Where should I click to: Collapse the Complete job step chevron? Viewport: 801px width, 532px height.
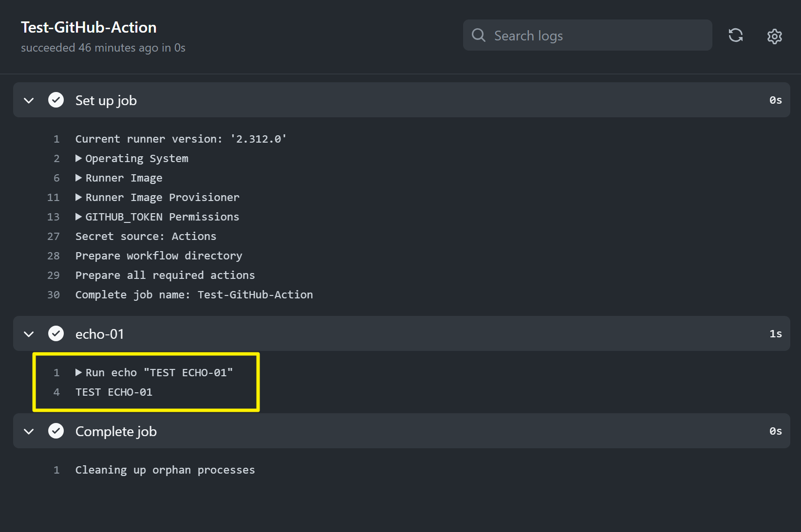pos(29,431)
